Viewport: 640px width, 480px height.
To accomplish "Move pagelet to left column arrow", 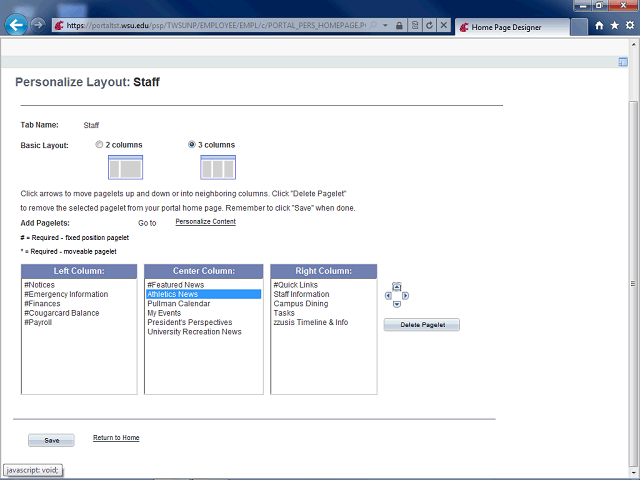I will pos(389,295).
